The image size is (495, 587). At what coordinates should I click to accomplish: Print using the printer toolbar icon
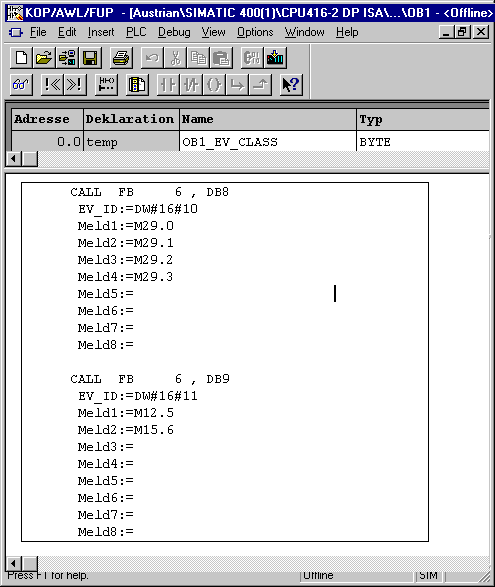tap(121, 58)
